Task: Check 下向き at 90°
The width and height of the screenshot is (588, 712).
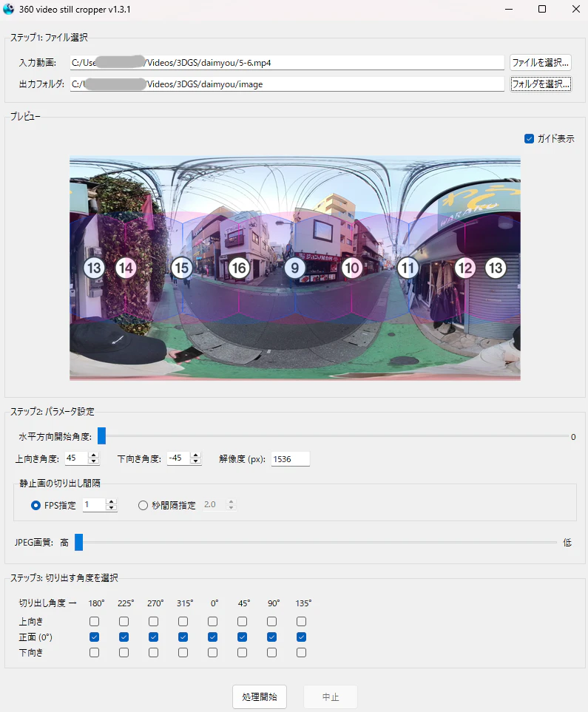Action: tap(271, 653)
